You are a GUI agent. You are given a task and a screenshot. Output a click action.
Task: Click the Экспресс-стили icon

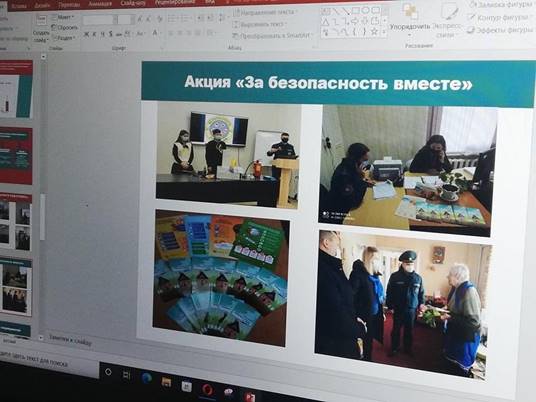pos(448,12)
